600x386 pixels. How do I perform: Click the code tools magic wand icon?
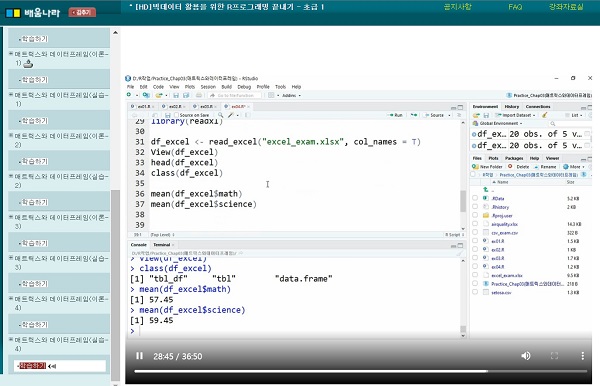[x=231, y=115]
